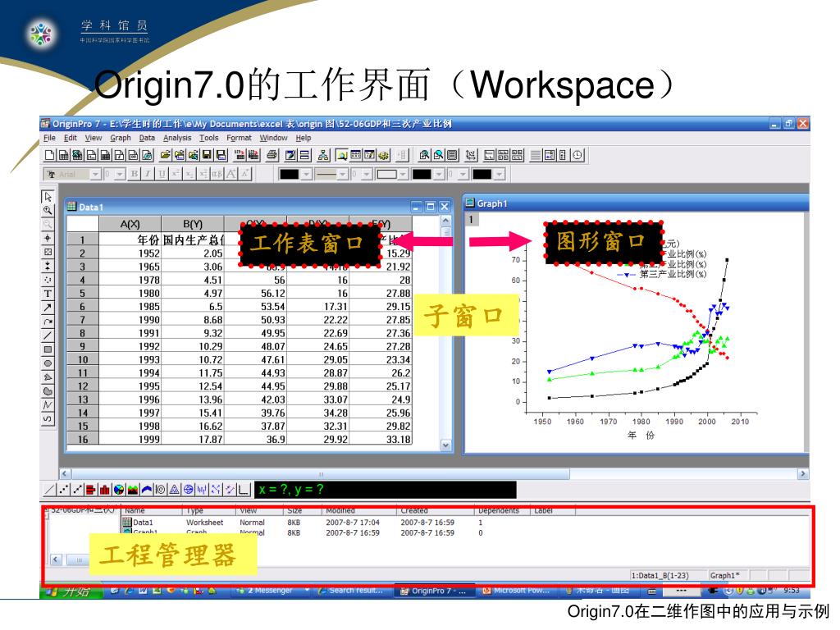Click the Code Builder gear icon
The image size is (840, 630).
coord(384,155)
